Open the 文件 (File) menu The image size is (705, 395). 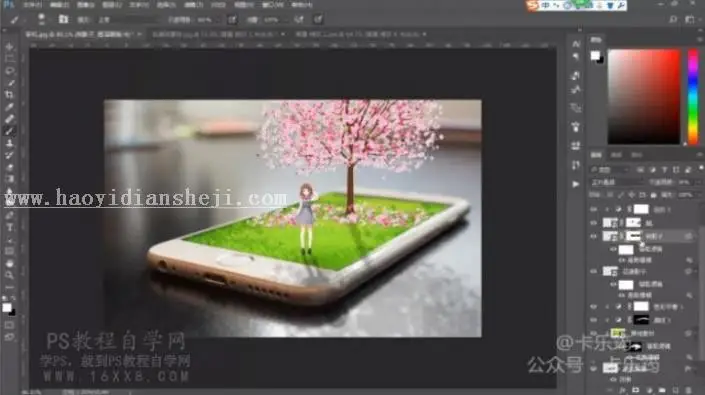click(32, 5)
